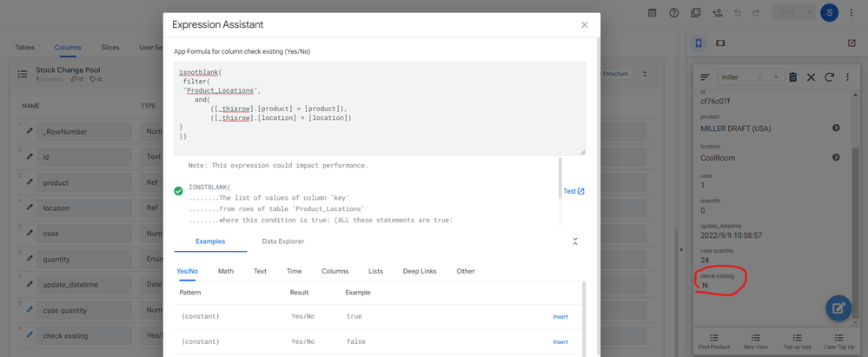Click the SAVE button

pyautogui.click(x=787, y=12)
